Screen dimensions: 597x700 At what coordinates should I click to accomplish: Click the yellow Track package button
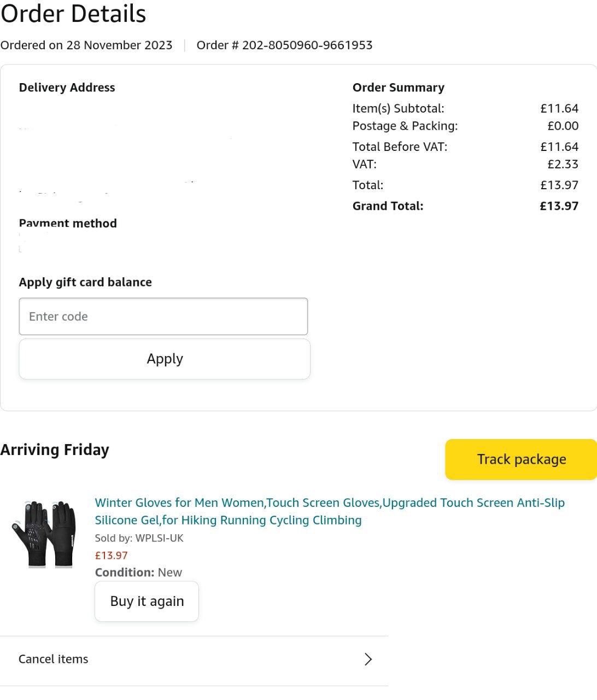tap(521, 459)
